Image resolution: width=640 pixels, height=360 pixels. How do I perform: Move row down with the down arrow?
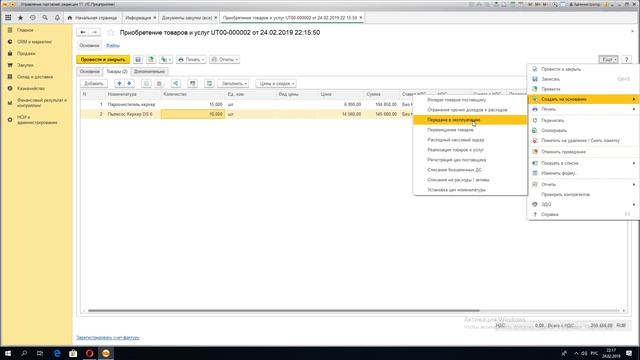[129, 84]
